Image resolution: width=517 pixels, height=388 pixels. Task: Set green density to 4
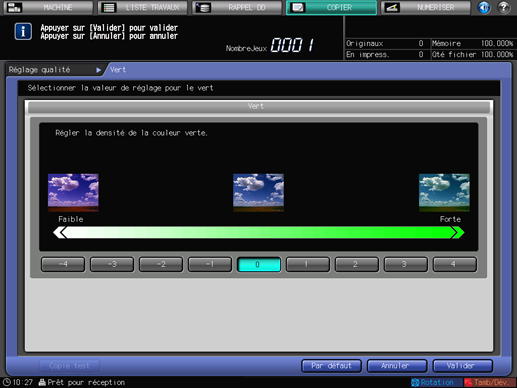pos(455,264)
